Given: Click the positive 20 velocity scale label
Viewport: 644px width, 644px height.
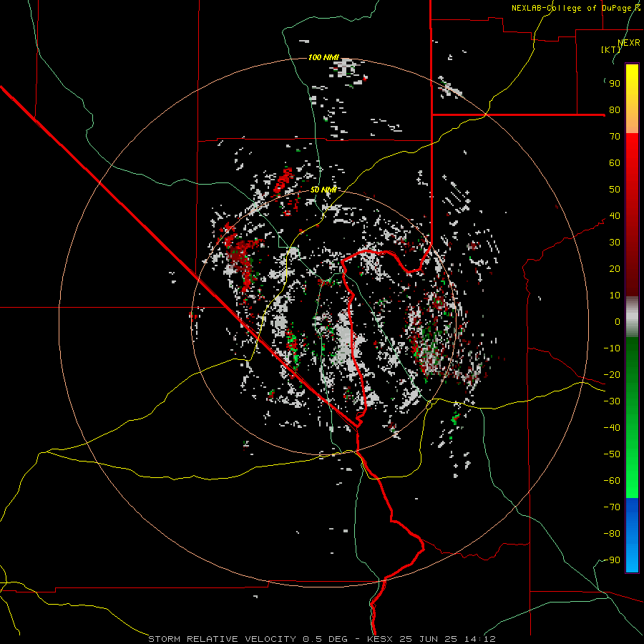Looking at the screenshot, I should coord(615,269).
